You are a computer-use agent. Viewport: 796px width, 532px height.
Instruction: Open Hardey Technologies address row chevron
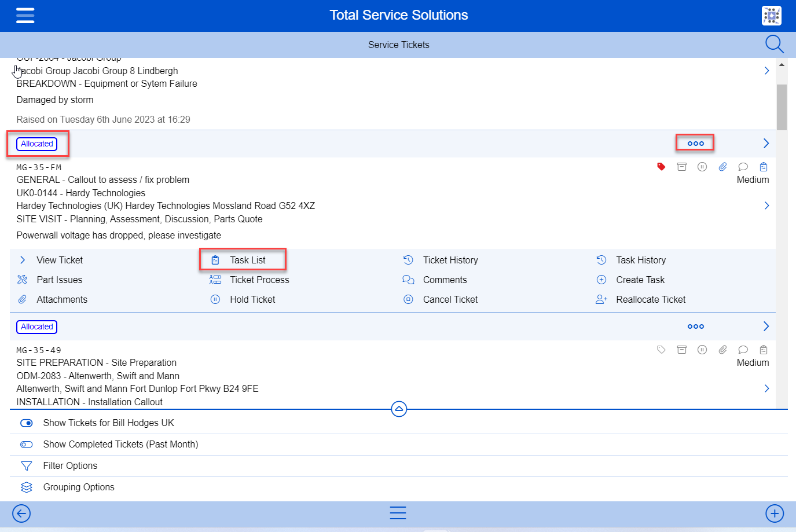pyautogui.click(x=766, y=206)
